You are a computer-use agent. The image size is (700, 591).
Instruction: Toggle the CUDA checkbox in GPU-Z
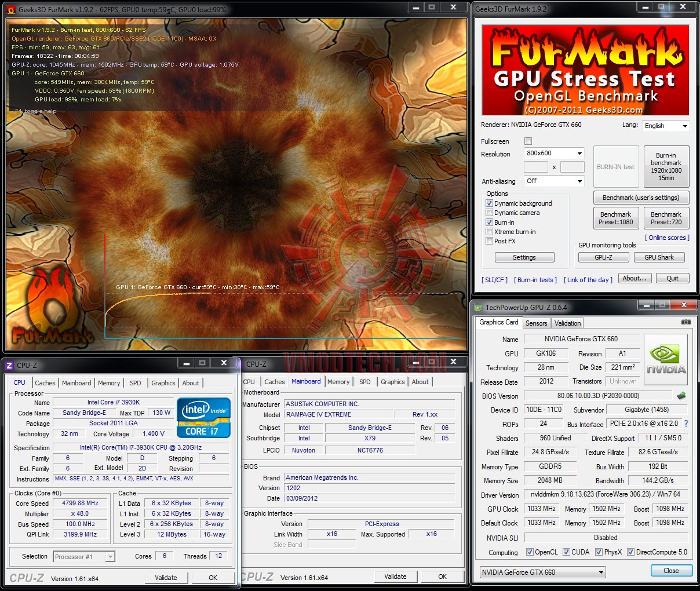[566, 552]
